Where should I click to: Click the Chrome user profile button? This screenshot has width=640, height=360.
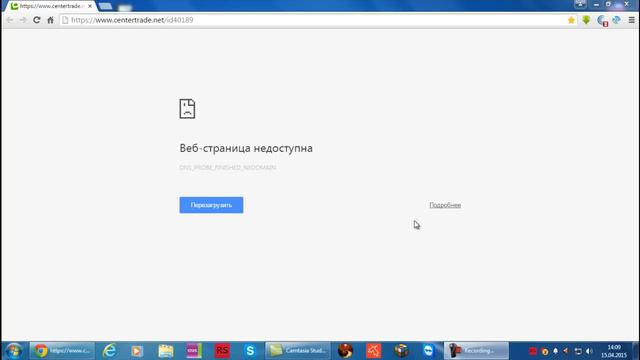coord(580,4)
